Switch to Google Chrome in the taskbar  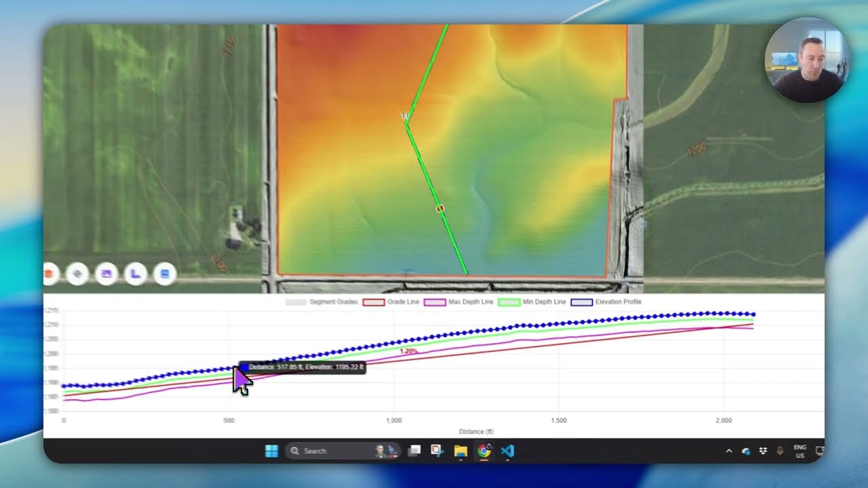coord(484,451)
